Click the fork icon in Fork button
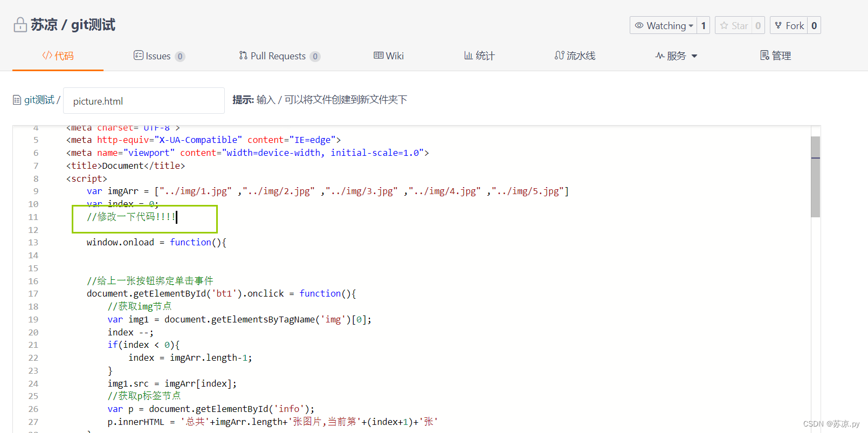868x433 pixels. point(778,25)
